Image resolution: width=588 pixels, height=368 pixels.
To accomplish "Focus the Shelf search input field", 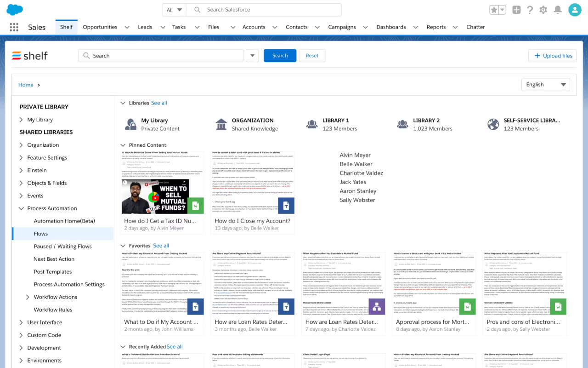I will [161, 56].
